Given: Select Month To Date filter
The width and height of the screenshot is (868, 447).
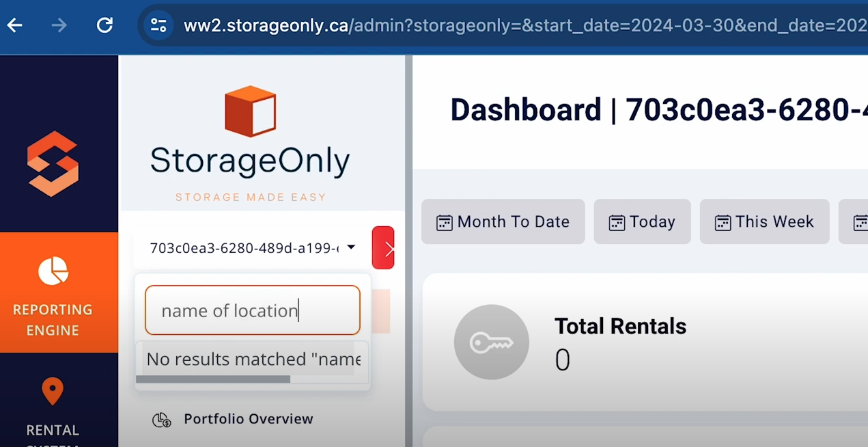Looking at the screenshot, I should click(503, 222).
